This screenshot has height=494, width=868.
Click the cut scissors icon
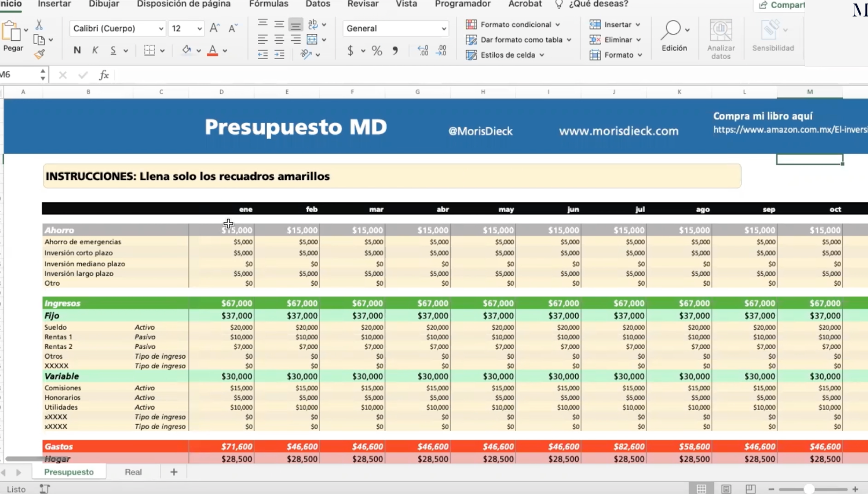[39, 25]
